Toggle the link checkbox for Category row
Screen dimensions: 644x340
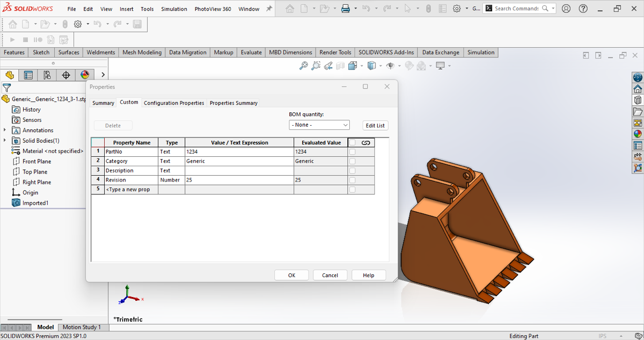(x=352, y=161)
